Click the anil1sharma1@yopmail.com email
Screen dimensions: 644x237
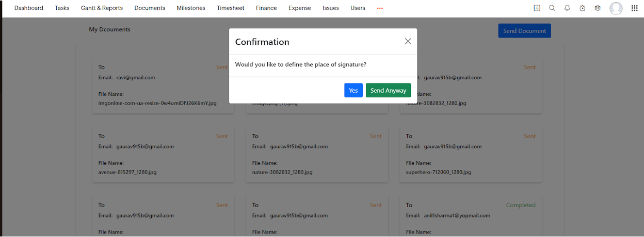click(x=457, y=215)
